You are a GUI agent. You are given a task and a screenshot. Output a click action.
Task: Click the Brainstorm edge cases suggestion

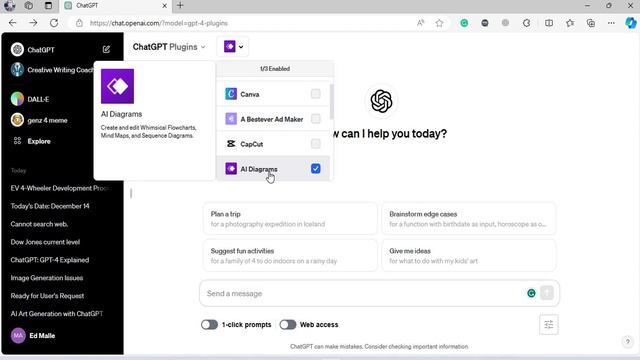pyautogui.click(x=469, y=219)
